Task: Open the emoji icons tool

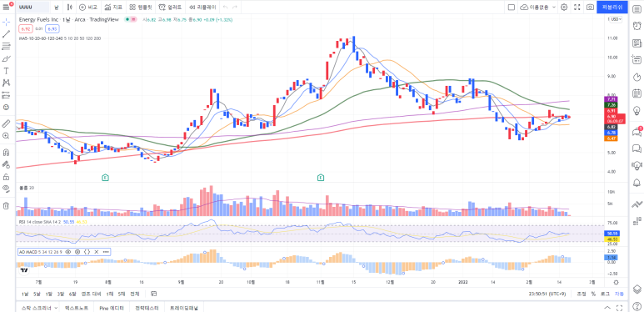Action: pos(6,108)
